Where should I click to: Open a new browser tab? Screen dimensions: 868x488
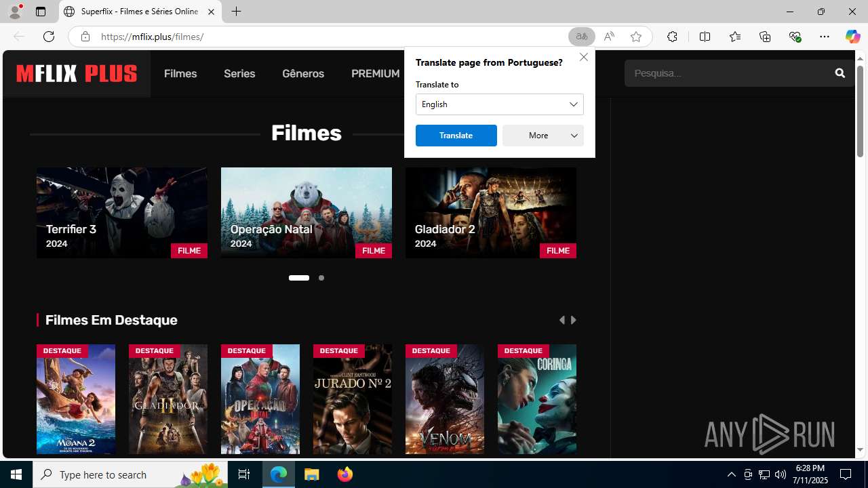(x=236, y=12)
